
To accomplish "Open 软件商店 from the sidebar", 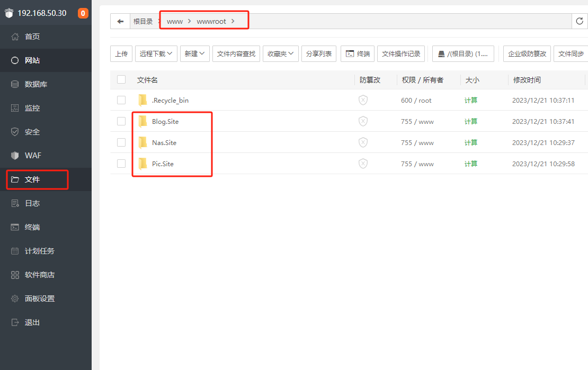I will [40, 275].
